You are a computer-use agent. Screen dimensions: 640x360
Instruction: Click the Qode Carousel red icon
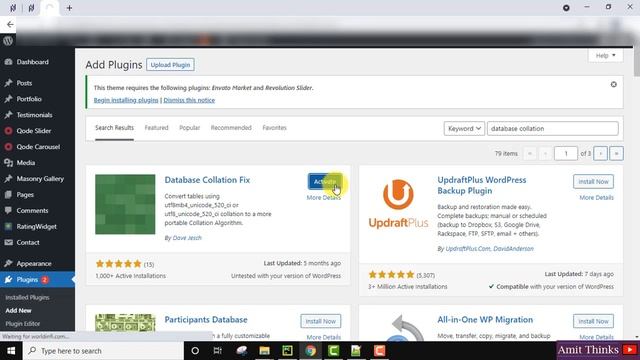click(x=8, y=147)
